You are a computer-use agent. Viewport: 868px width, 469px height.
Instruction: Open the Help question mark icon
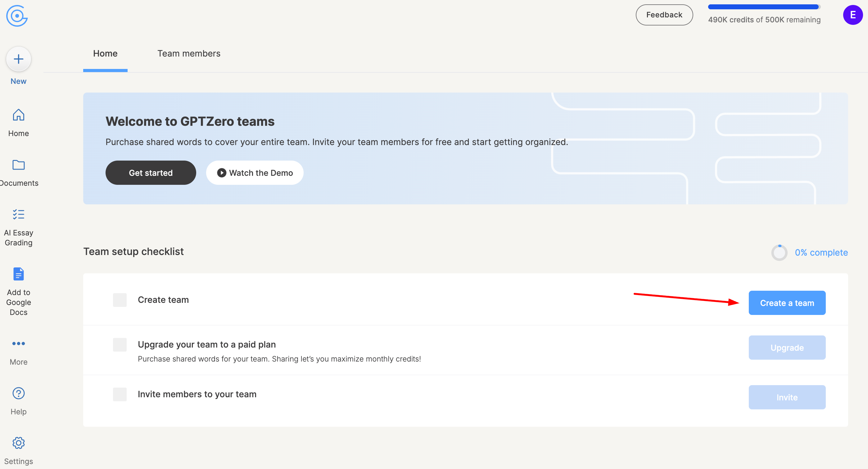pos(19,393)
